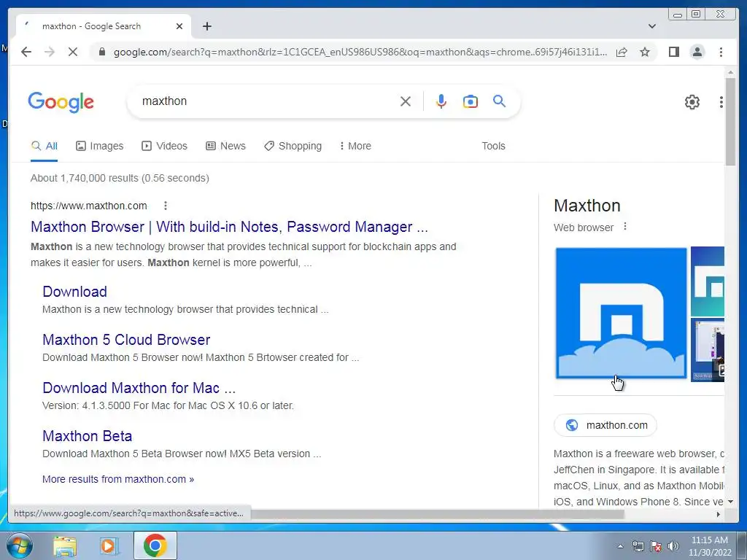This screenshot has width=747, height=560.
Task: Open the small teal Maxthon logo thumbnail
Action: click(x=708, y=281)
